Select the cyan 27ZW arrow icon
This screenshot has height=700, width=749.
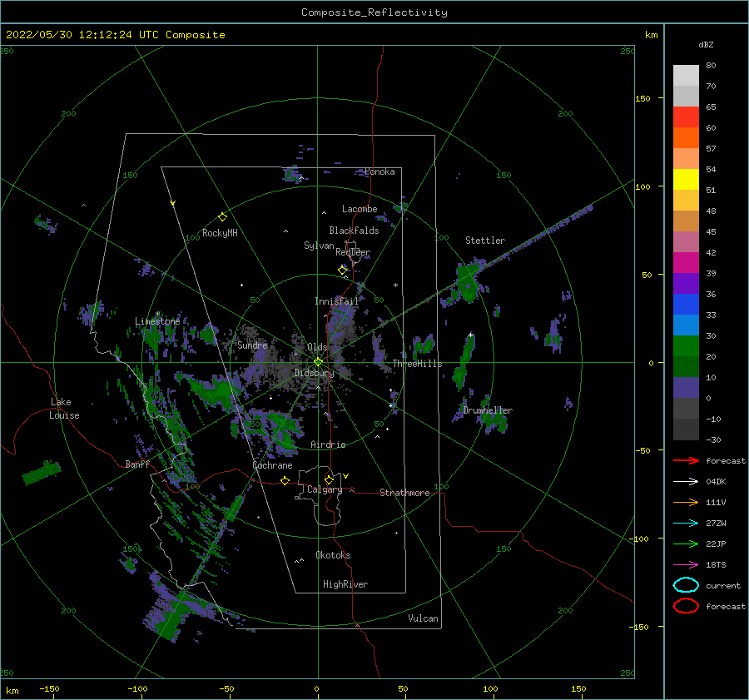click(686, 524)
